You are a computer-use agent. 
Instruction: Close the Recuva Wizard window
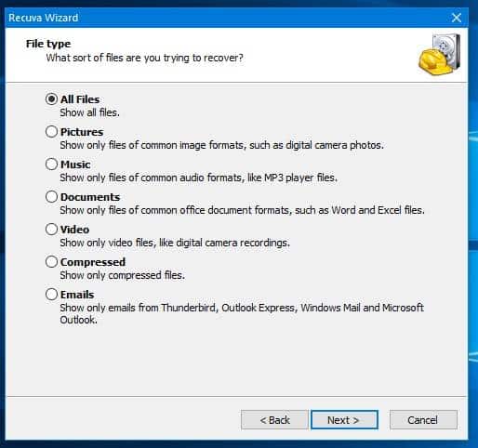point(457,18)
